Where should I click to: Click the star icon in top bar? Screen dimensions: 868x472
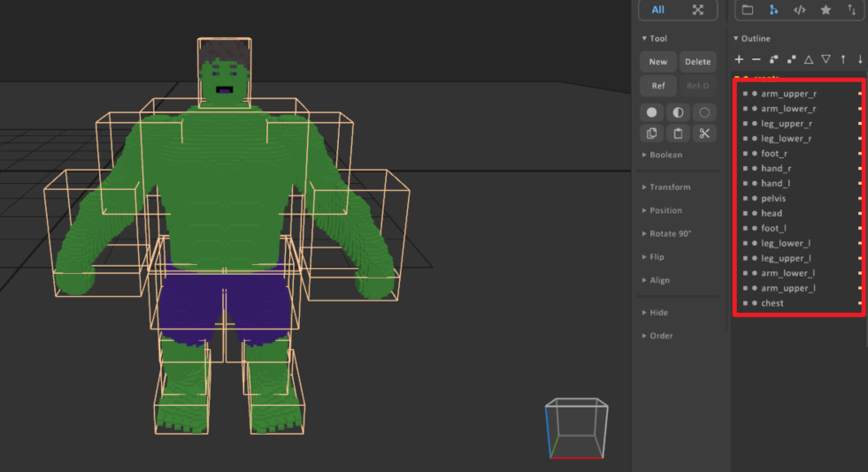pyautogui.click(x=826, y=10)
